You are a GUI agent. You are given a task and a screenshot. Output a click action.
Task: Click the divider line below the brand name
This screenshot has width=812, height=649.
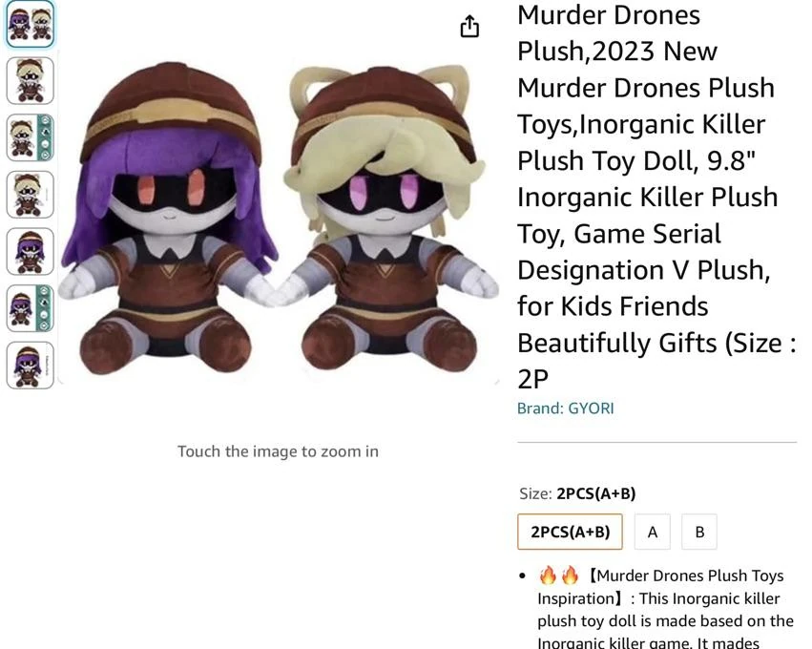pos(656,441)
